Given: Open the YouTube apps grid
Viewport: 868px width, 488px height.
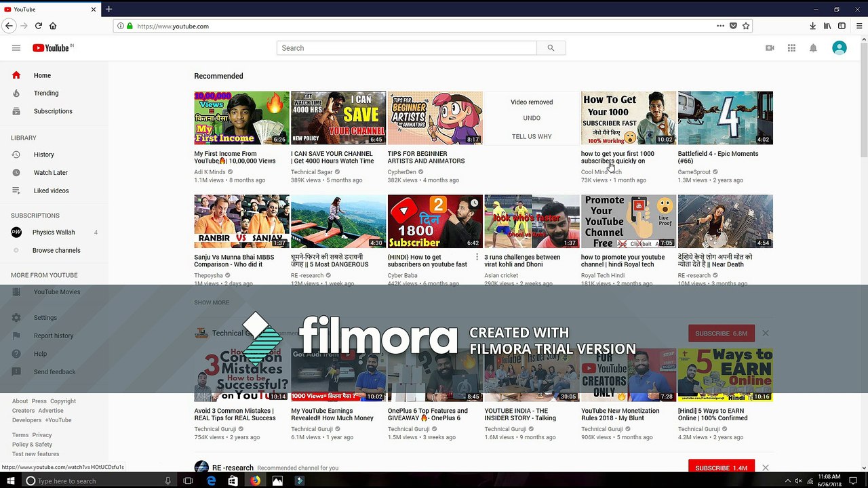Looking at the screenshot, I should [791, 48].
